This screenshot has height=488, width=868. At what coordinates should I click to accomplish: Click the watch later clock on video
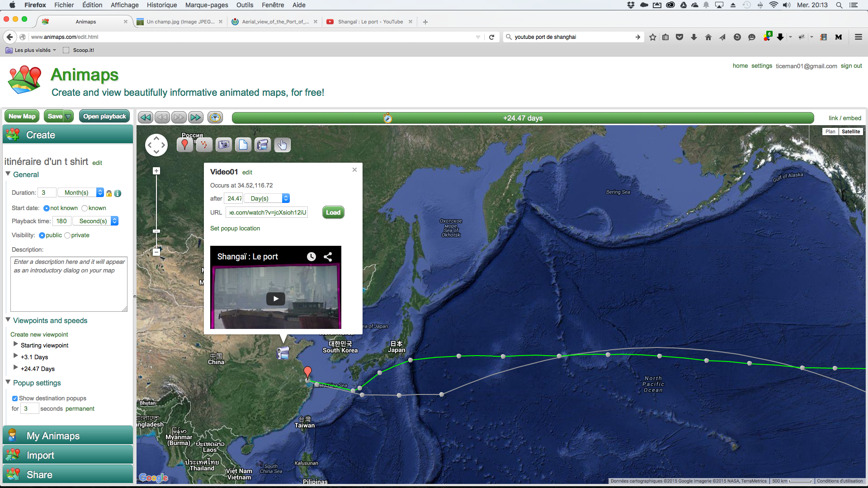(311, 257)
